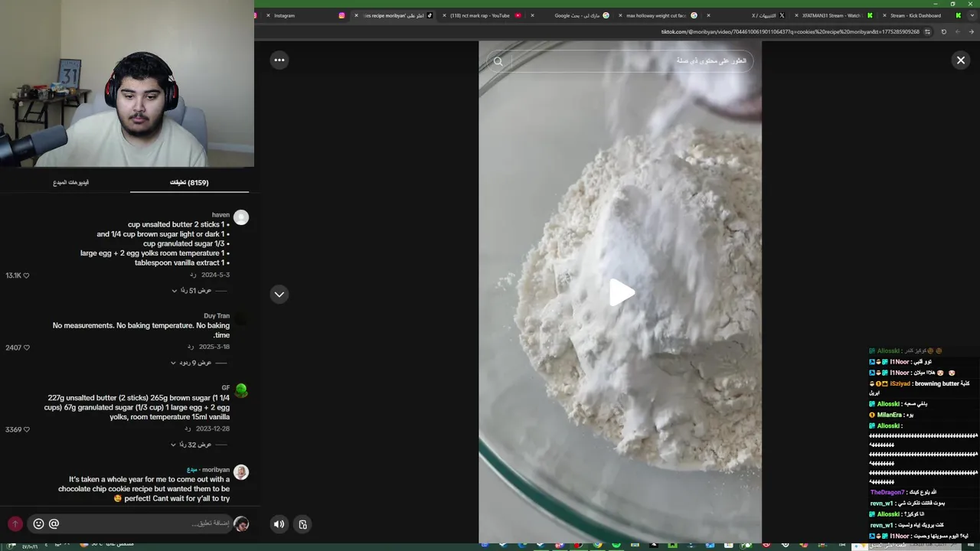Post comment with the red arrow button
The width and height of the screenshot is (980, 551).
coord(15,524)
